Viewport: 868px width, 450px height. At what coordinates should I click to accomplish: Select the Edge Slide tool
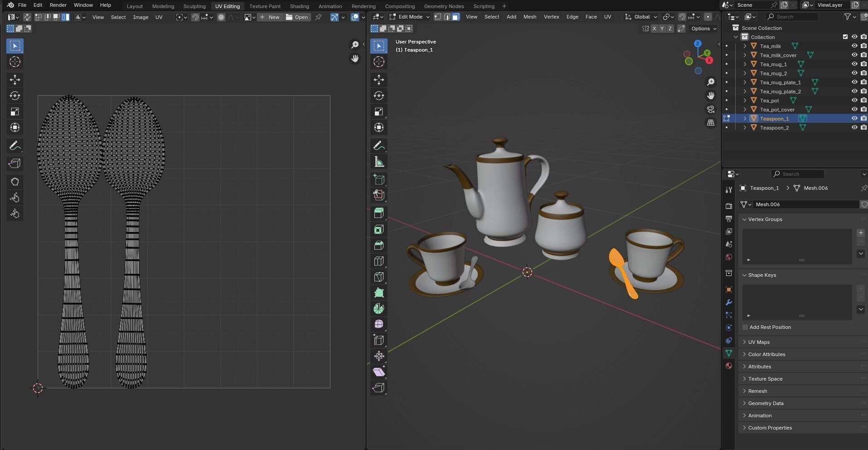coord(379,340)
